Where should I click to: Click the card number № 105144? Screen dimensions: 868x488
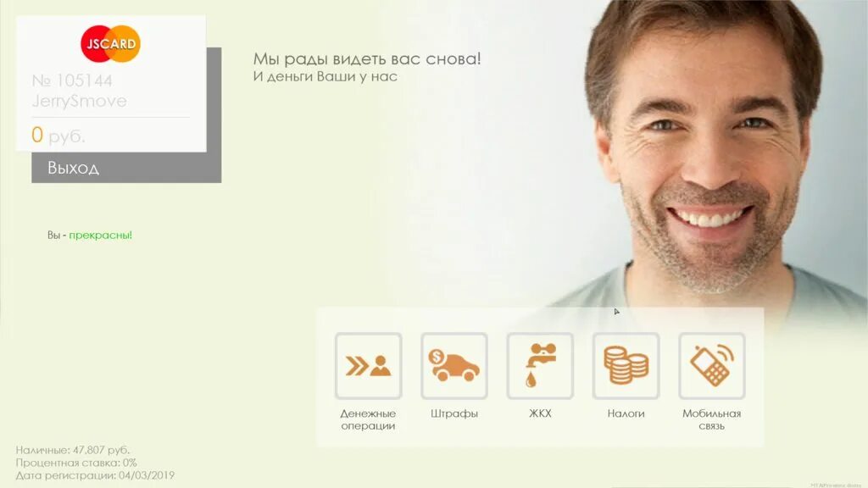tap(72, 80)
